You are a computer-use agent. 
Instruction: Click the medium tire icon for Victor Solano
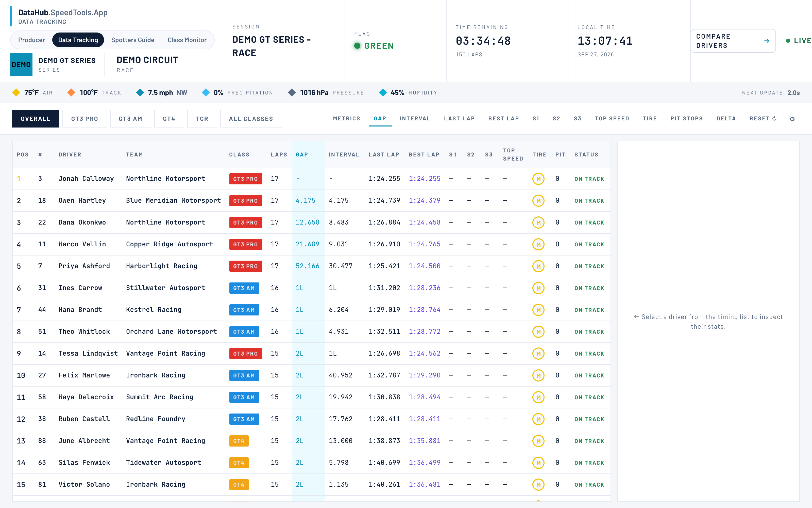538,484
